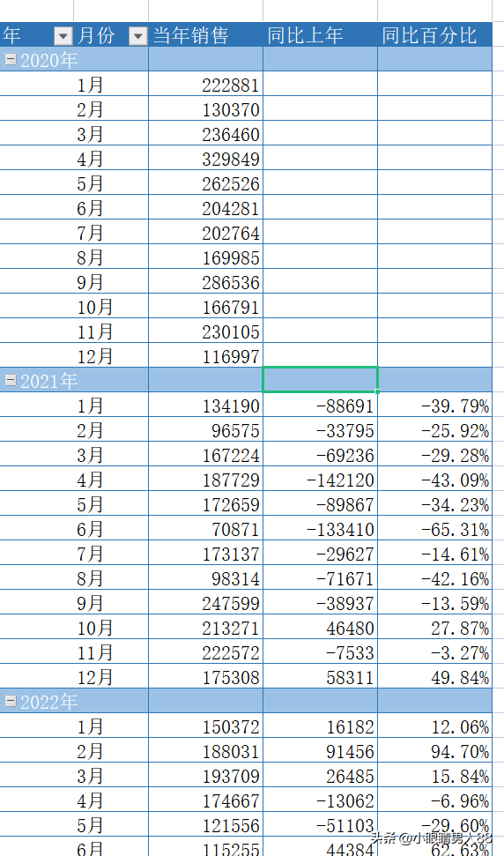Select cell with value 236460
Screen dimensions: 504x856
(x=205, y=134)
